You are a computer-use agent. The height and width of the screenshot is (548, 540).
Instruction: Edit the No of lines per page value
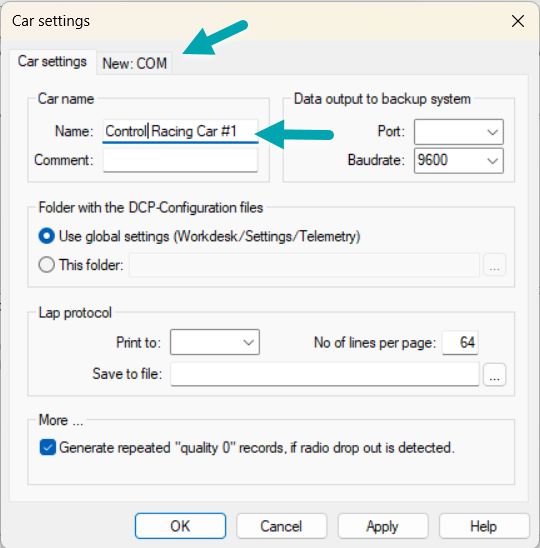[x=460, y=342]
